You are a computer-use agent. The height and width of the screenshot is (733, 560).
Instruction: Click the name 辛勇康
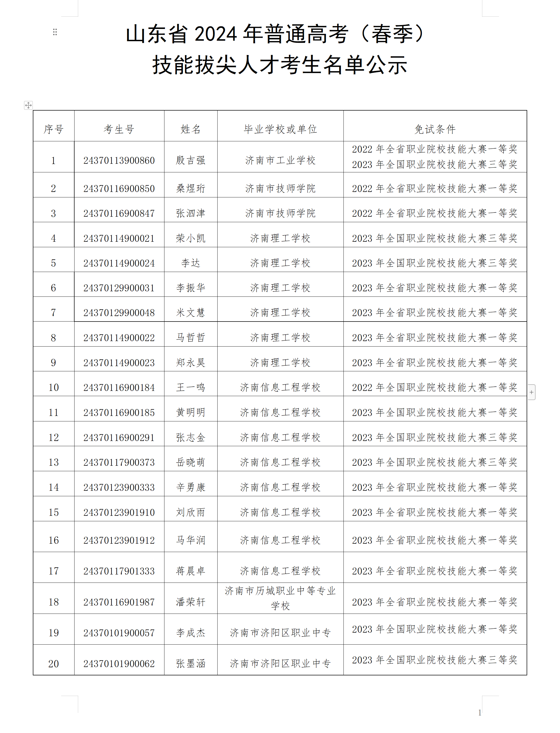191,487
